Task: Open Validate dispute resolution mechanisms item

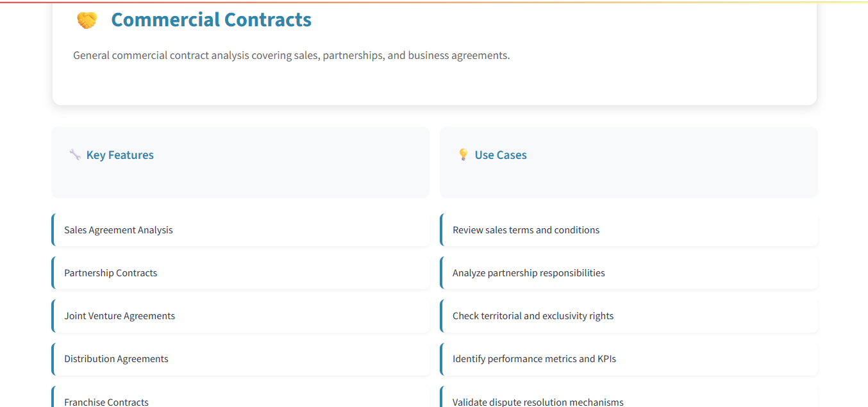Action: point(538,401)
